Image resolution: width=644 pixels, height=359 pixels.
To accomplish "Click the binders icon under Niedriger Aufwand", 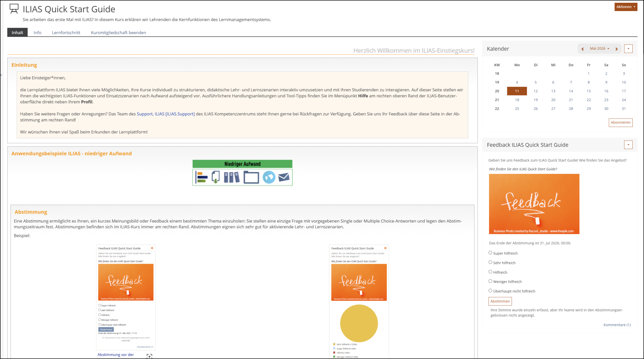I will point(231,177).
